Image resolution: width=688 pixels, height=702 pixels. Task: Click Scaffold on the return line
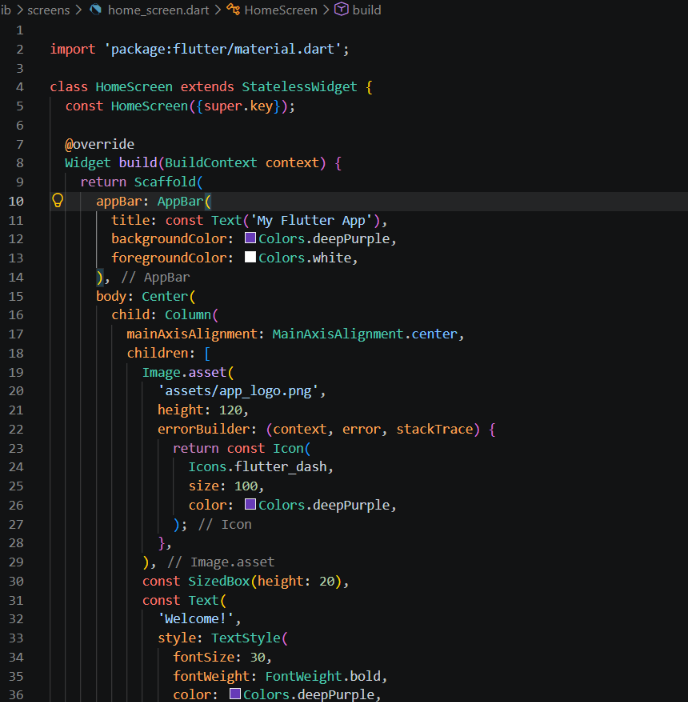click(165, 182)
